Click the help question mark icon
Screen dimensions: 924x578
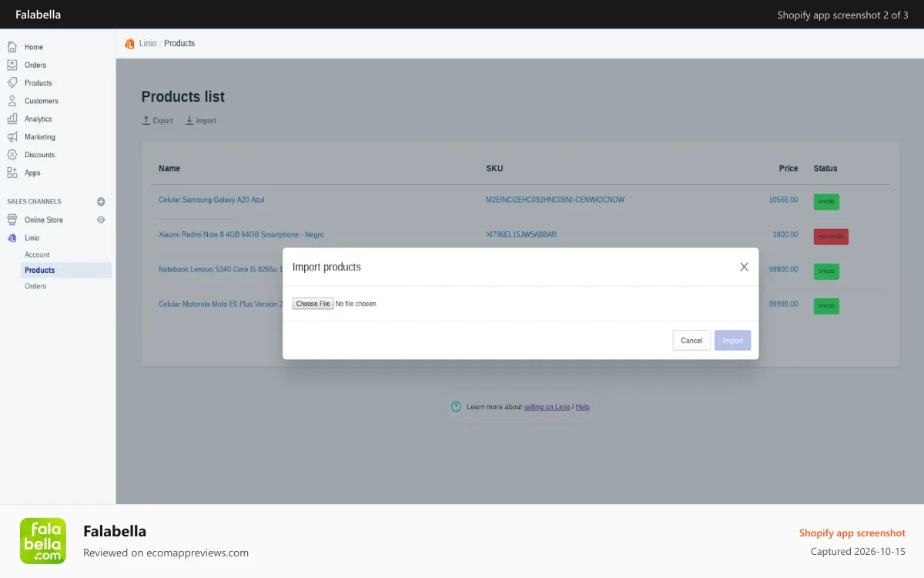click(x=457, y=406)
